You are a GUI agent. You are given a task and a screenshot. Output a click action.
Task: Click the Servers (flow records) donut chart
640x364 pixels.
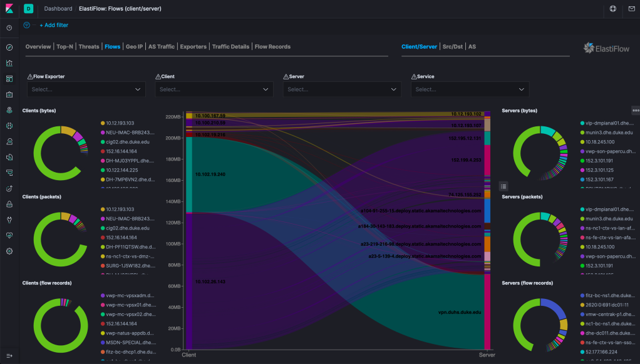(x=540, y=325)
